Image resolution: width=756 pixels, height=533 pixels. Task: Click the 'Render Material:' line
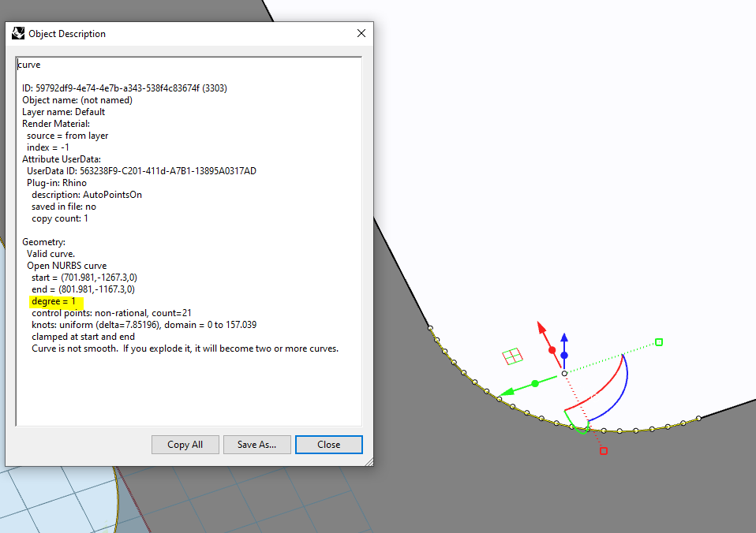click(x=56, y=124)
